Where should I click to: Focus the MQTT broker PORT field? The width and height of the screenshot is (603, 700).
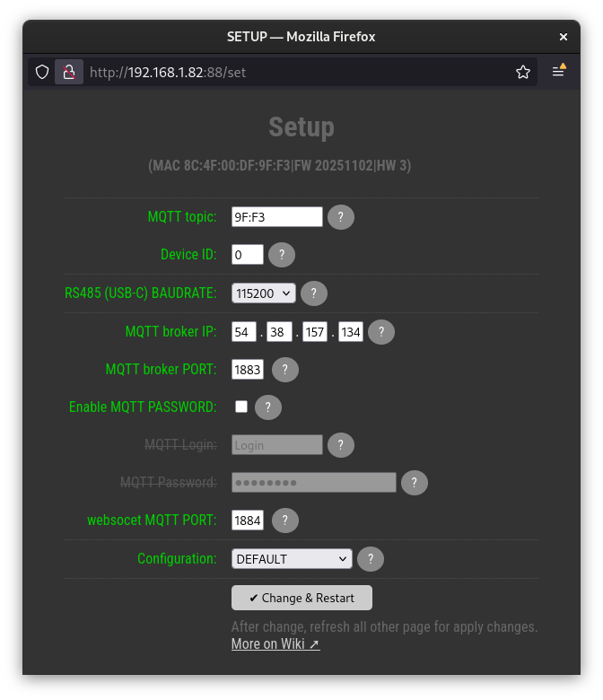pos(247,370)
